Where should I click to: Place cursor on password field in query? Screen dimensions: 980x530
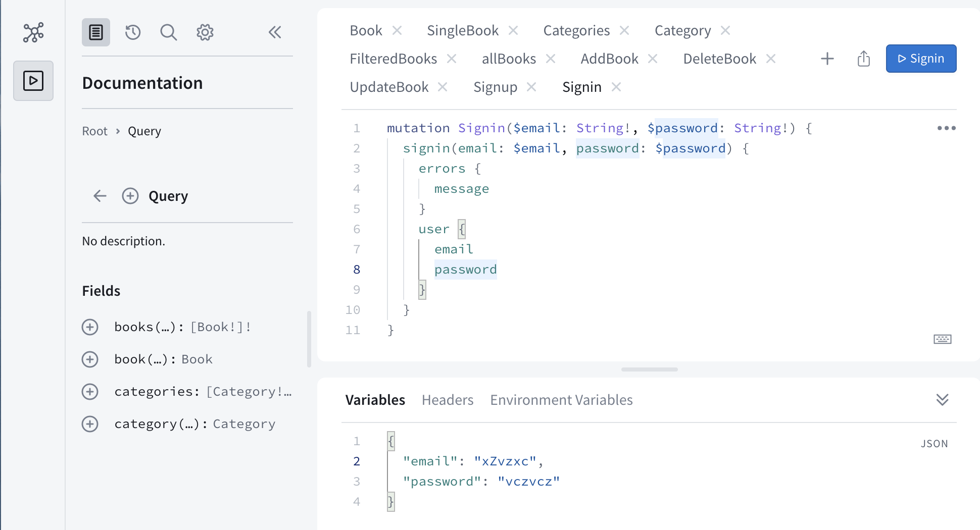coord(465,270)
